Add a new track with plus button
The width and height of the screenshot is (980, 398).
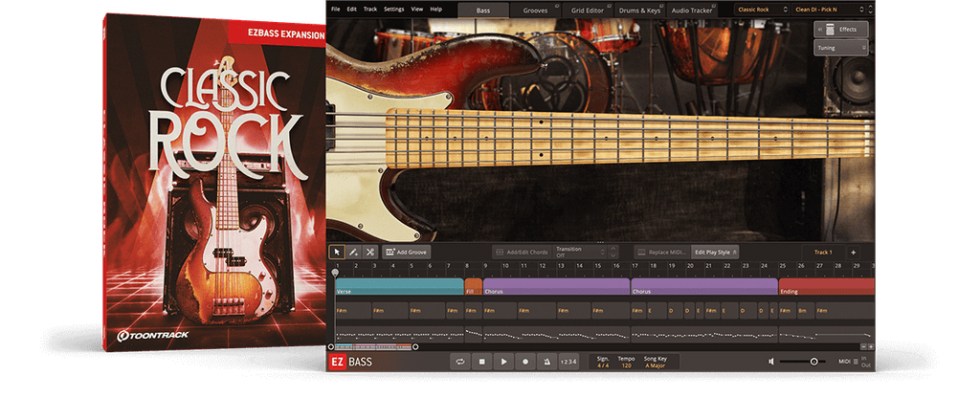(853, 253)
